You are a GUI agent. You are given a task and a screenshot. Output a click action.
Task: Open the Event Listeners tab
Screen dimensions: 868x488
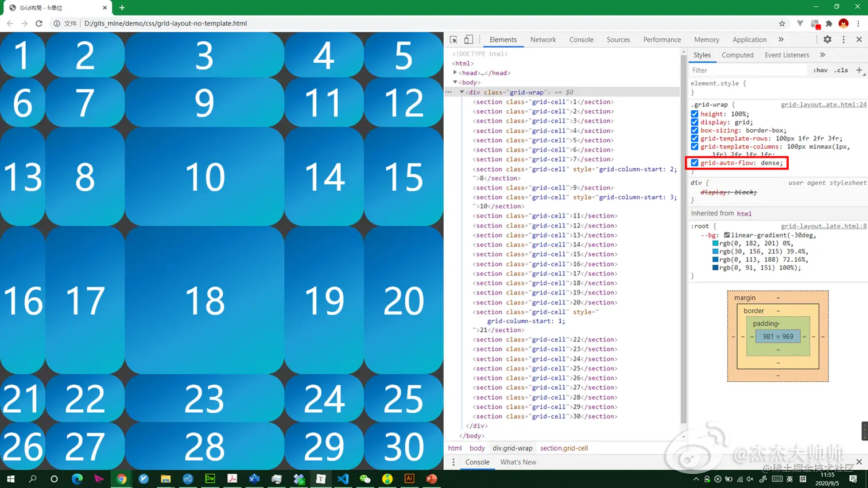click(787, 55)
